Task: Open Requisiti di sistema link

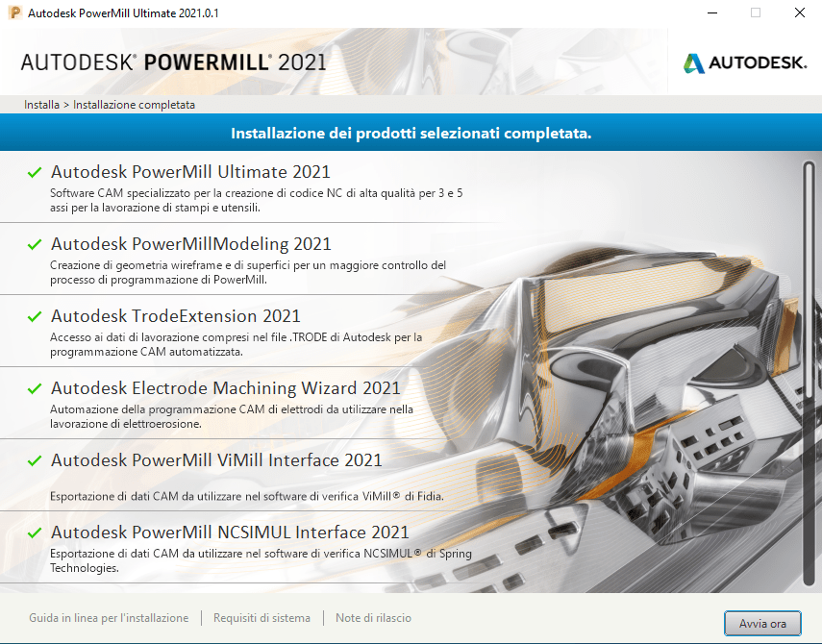Action: [262, 618]
